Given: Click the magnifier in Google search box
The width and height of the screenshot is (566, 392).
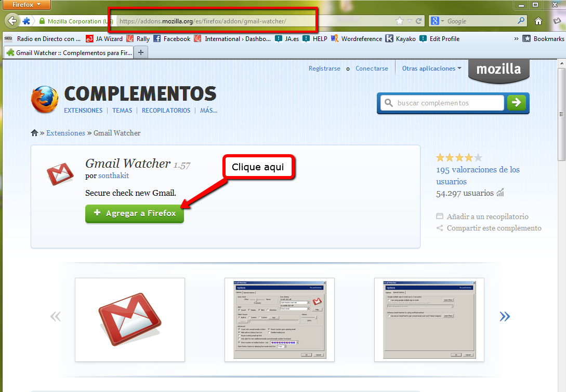Looking at the screenshot, I should coord(521,21).
